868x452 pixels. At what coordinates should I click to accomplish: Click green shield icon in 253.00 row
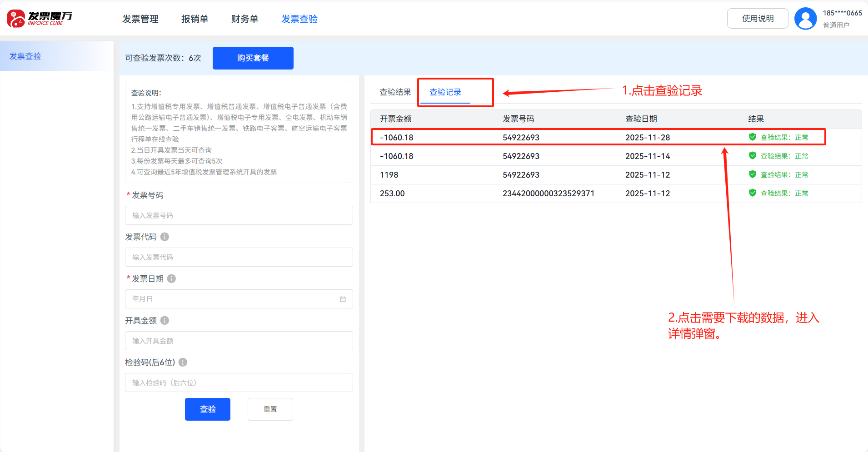pos(753,193)
